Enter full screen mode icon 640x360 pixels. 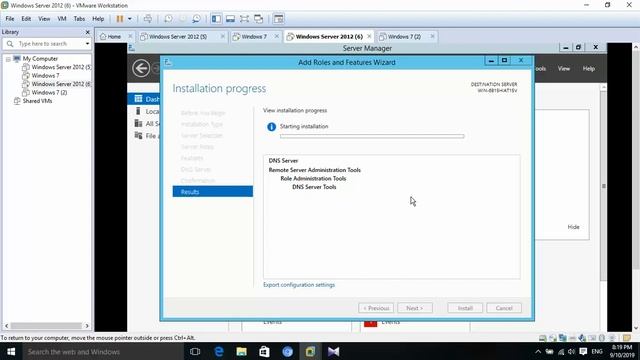[244, 19]
